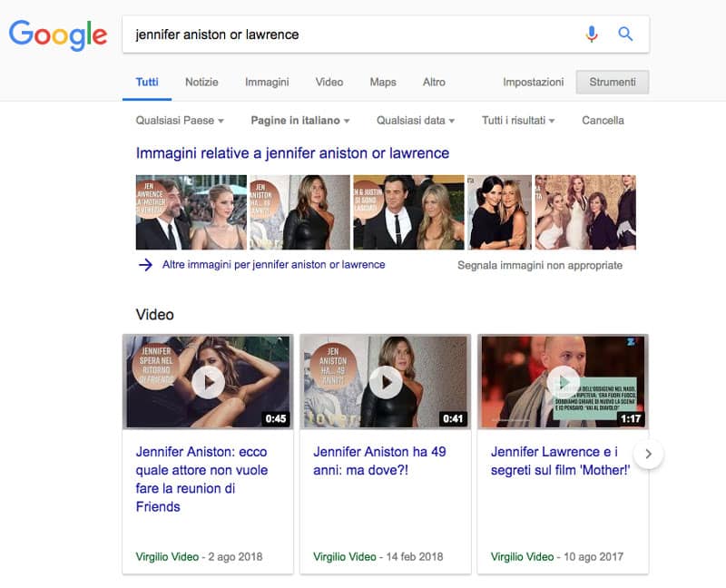
Task: Select the Tutti tab
Action: click(x=147, y=83)
